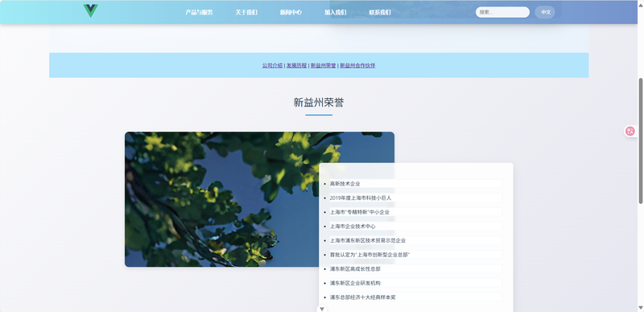Select the 2019年度上海市科技小巨人 item
Screen dimensions: 644x312
click(415, 198)
